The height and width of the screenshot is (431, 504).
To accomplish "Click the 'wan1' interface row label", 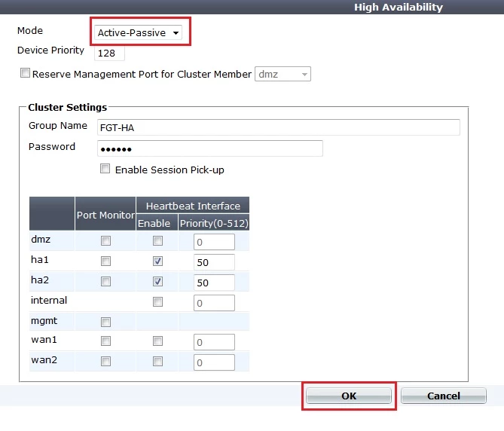I will (44, 340).
